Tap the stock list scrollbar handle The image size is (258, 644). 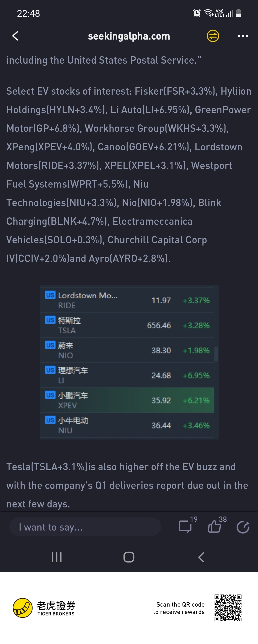coord(216,354)
